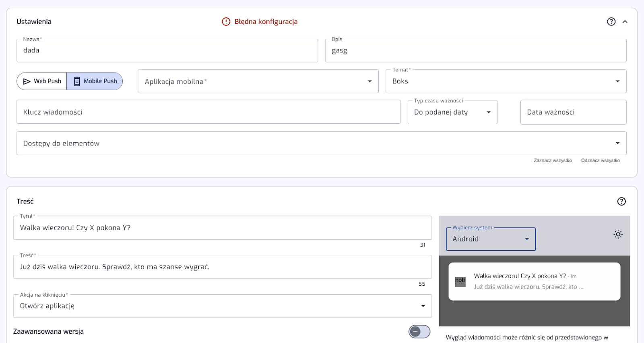Image resolution: width=644 pixels, height=343 pixels.
Task: Expand Typ czasu ważności dropdown
Action: pyautogui.click(x=452, y=112)
